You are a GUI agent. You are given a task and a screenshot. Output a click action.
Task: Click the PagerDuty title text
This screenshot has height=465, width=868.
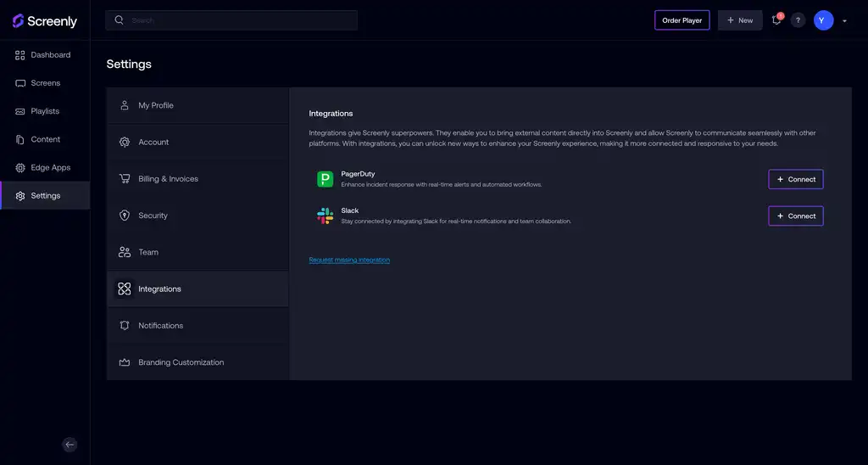[358, 174]
